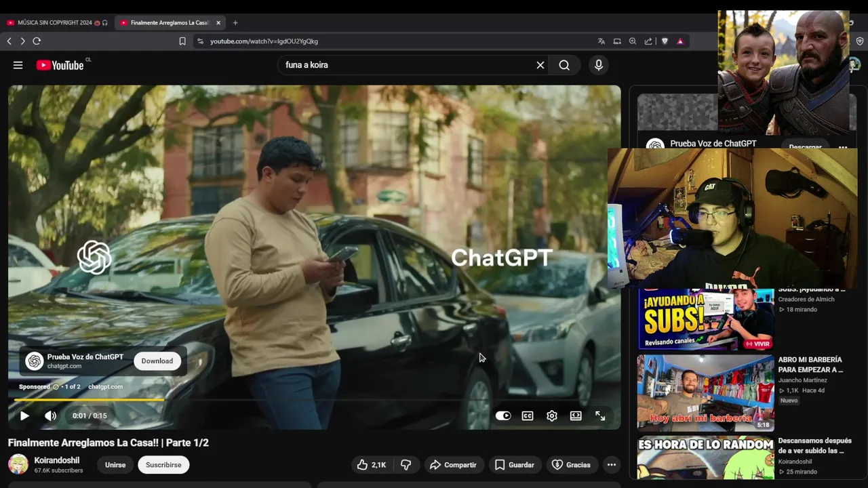Open the player settings gear

coord(552,415)
